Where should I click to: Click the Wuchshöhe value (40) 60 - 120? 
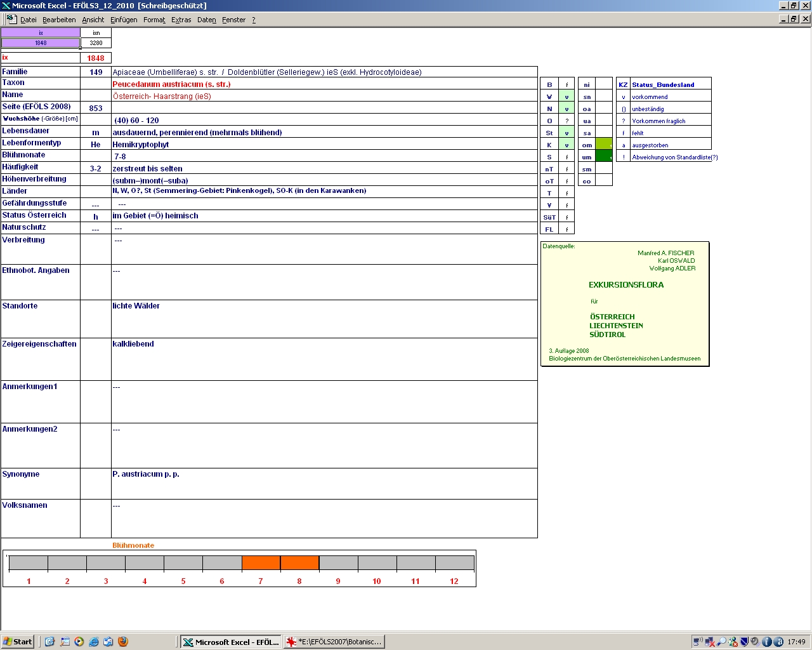coord(136,120)
